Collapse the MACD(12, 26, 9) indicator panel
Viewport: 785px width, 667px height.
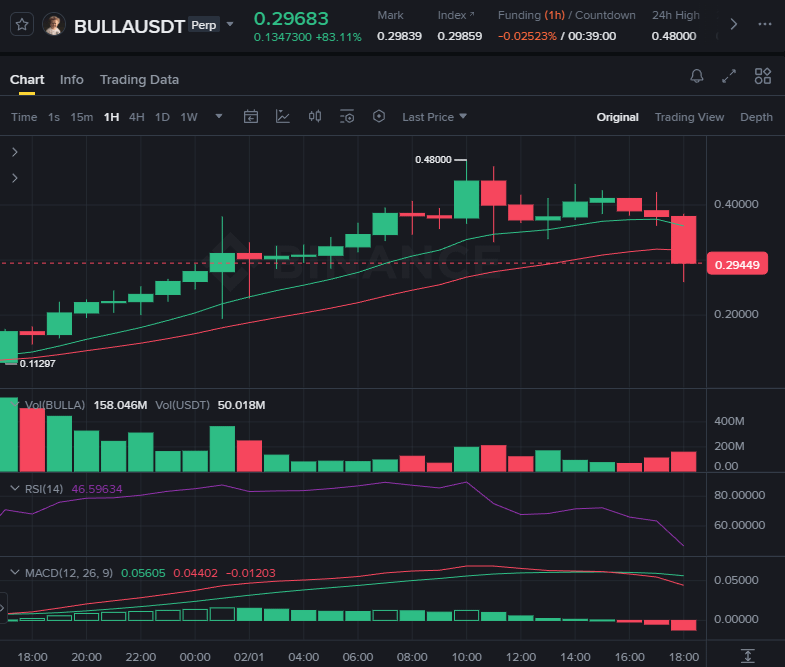(x=15, y=572)
